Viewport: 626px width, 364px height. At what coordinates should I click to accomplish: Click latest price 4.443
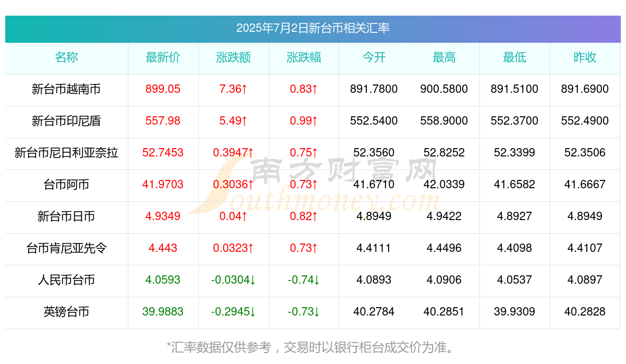tap(163, 248)
